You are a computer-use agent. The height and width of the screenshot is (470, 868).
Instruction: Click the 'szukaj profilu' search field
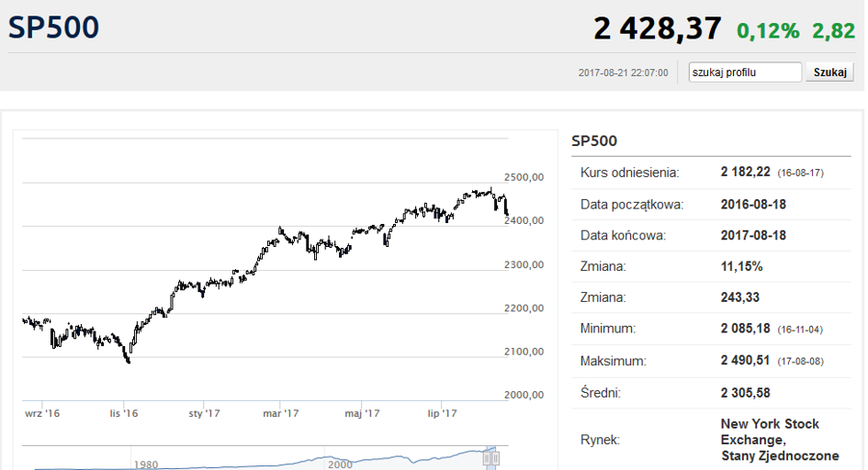click(746, 73)
